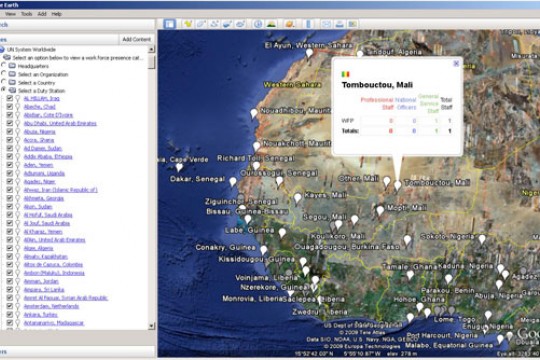Uncheck the Antananarivo, Madagascar checkbox
This screenshot has width=540, height=360.
coord(10,323)
